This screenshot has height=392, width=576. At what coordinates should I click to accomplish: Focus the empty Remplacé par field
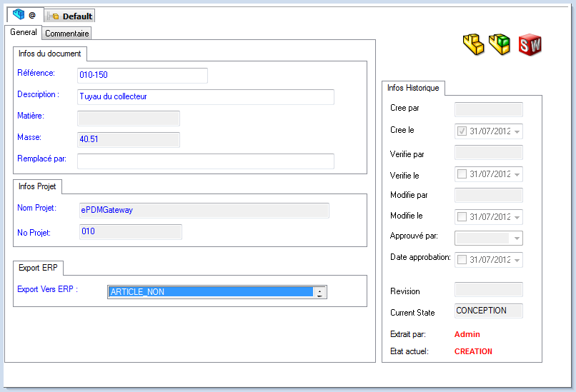pyautogui.click(x=205, y=161)
